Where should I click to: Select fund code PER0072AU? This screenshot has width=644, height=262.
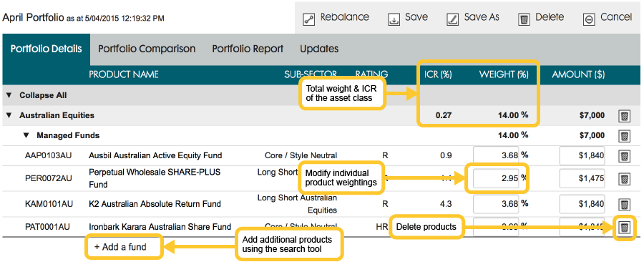click(x=49, y=179)
